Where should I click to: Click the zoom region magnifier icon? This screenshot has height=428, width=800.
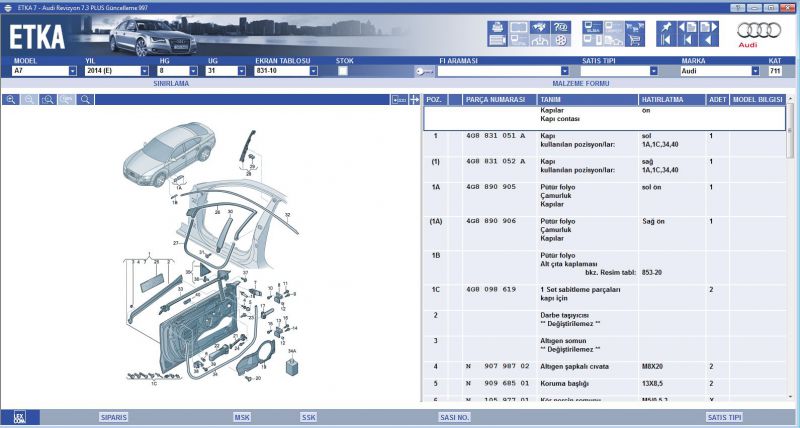[x=48, y=99]
